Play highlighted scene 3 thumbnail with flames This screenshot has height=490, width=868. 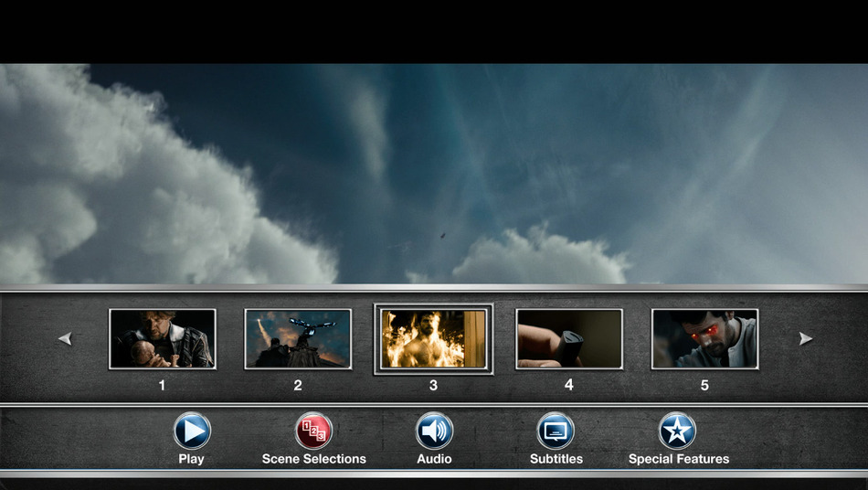coord(433,338)
